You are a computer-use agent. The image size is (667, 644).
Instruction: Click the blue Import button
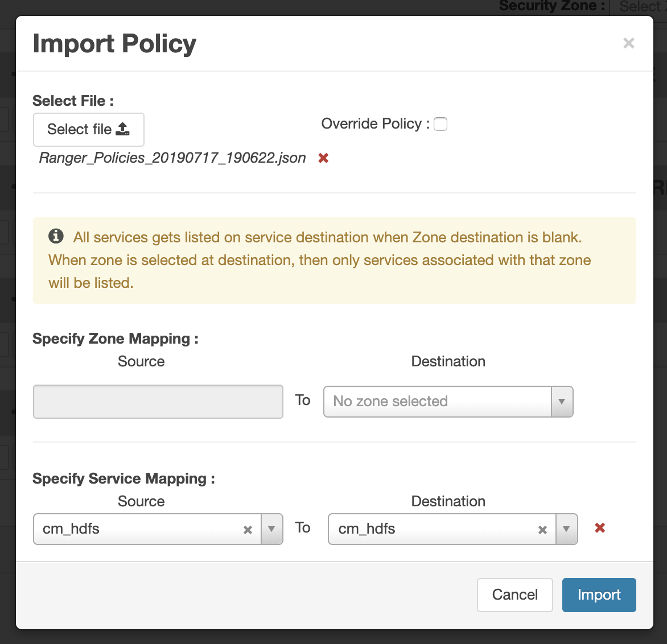(x=599, y=595)
